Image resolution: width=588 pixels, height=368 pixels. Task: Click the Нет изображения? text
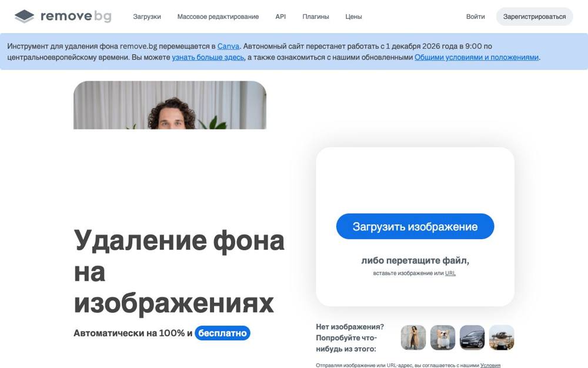(350, 327)
